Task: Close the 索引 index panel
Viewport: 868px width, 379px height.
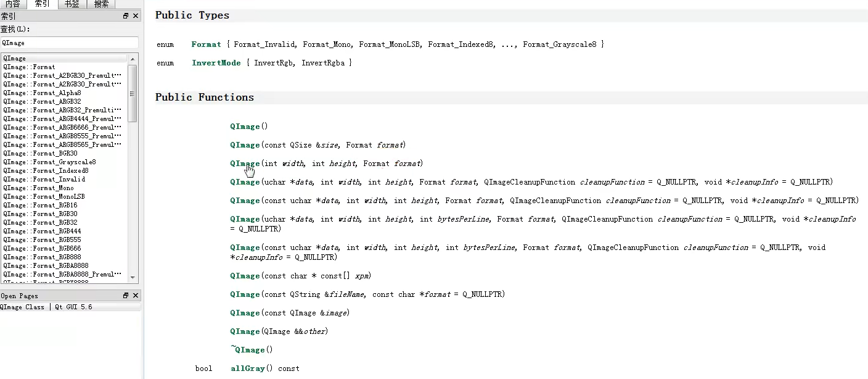Action: pos(136,16)
